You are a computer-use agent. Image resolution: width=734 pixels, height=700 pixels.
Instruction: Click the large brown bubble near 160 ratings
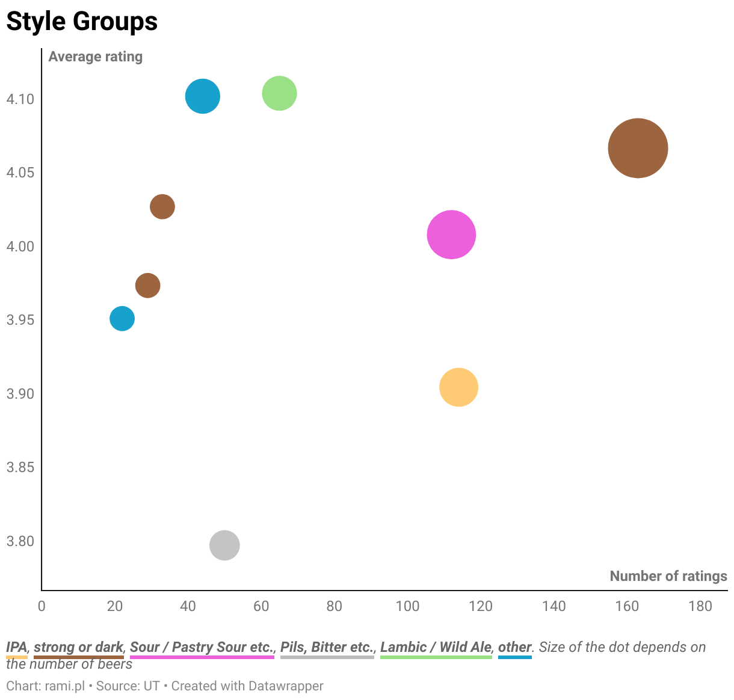click(x=638, y=149)
